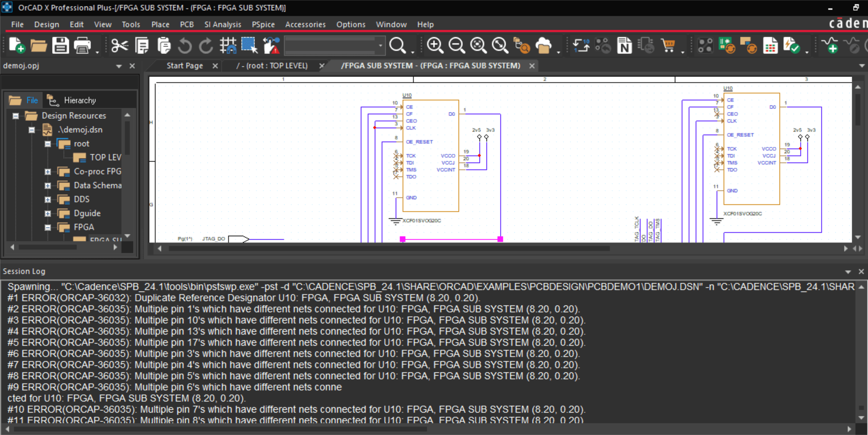Zoom to fit all

(x=478, y=46)
